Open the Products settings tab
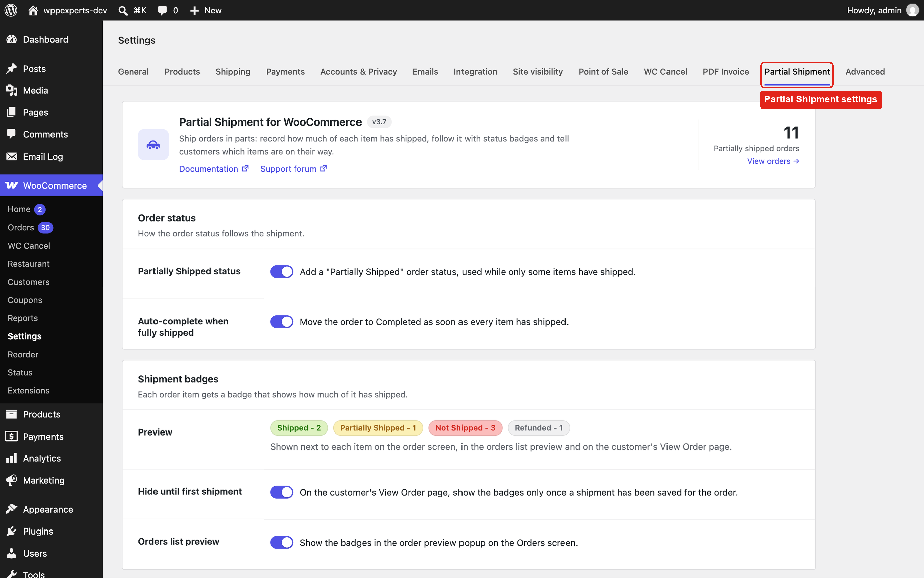 [182, 72]
